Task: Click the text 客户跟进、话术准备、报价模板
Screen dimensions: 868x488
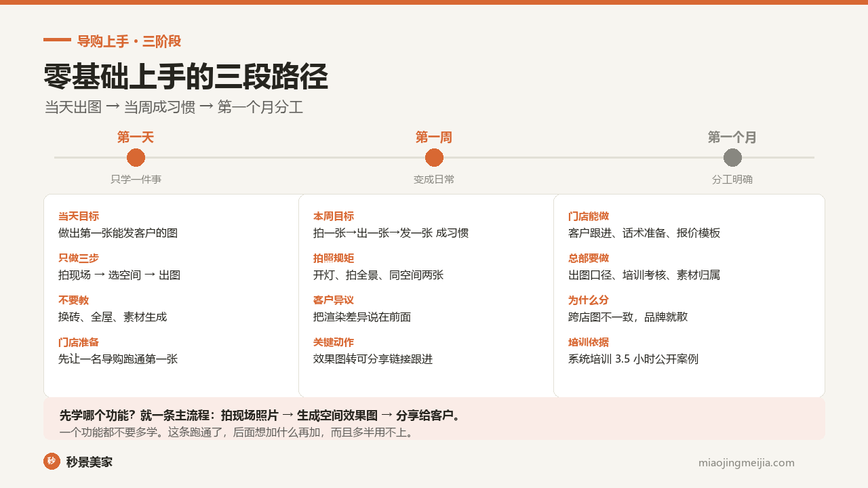Action: (x=644, y=233)
